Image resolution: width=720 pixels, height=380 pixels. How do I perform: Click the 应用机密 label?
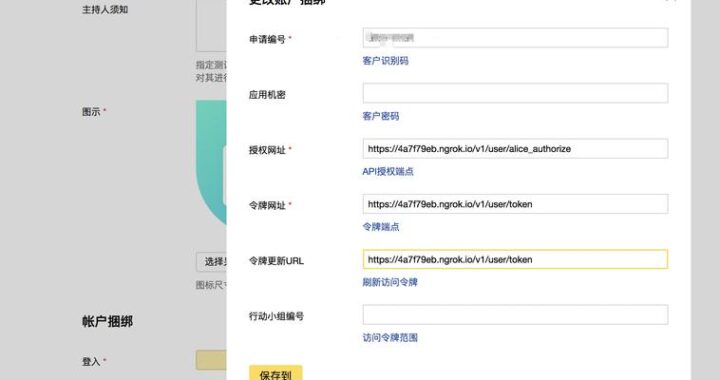click(x=267, y=95)
